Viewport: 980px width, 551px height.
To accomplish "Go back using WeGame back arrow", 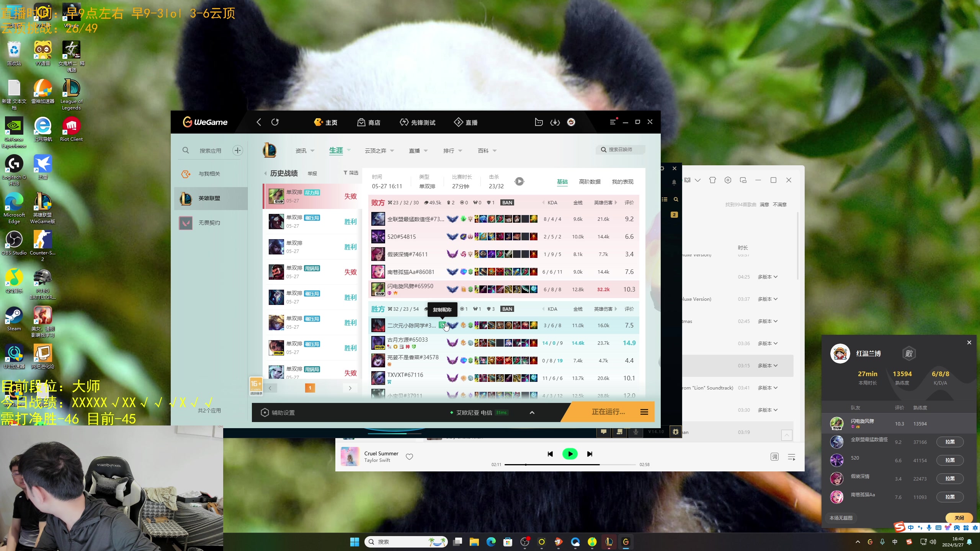I will [x=259, y=122].
